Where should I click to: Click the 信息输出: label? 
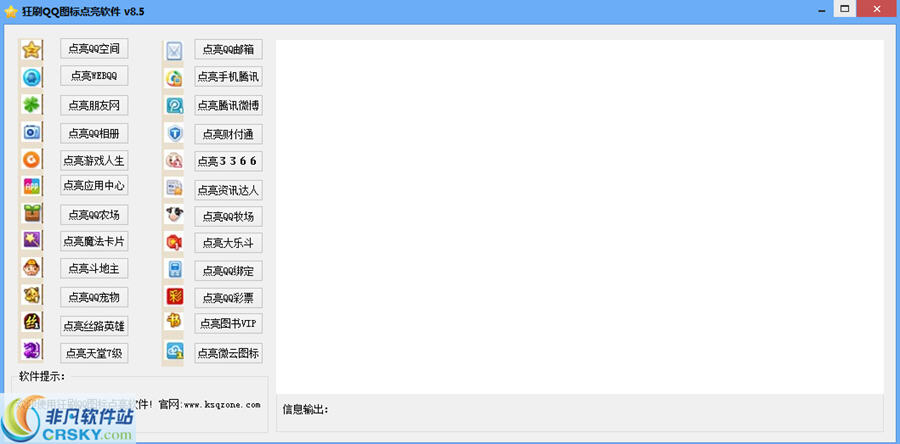click(305, 409)
